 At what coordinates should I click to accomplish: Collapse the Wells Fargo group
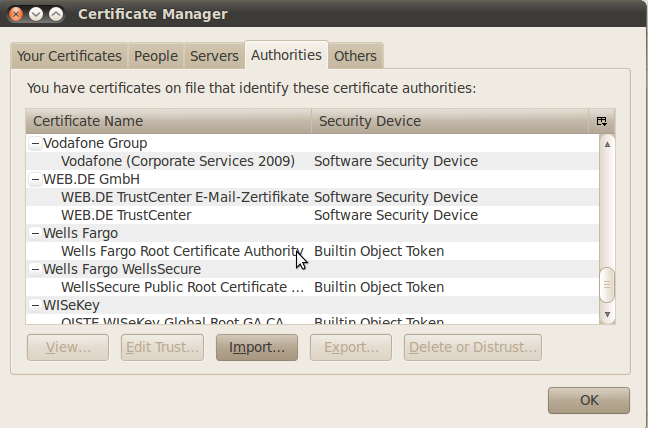tap(35, 233)
